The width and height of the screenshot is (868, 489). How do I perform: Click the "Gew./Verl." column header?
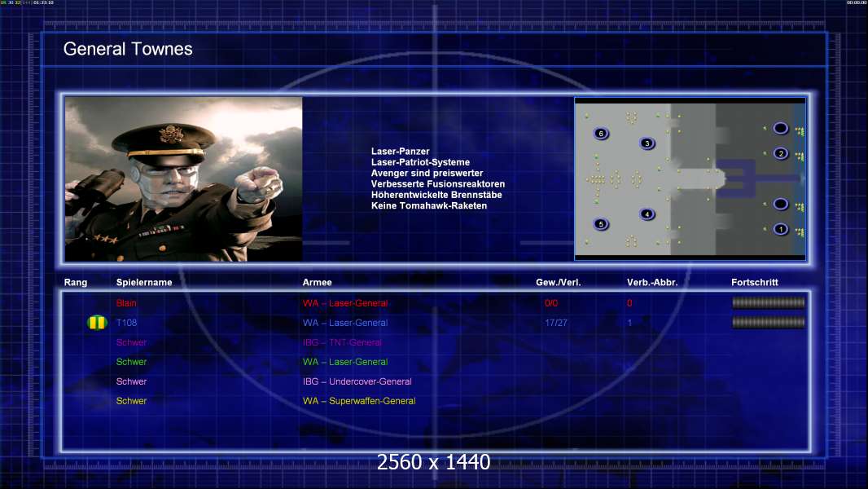click(x=558, y=283)
